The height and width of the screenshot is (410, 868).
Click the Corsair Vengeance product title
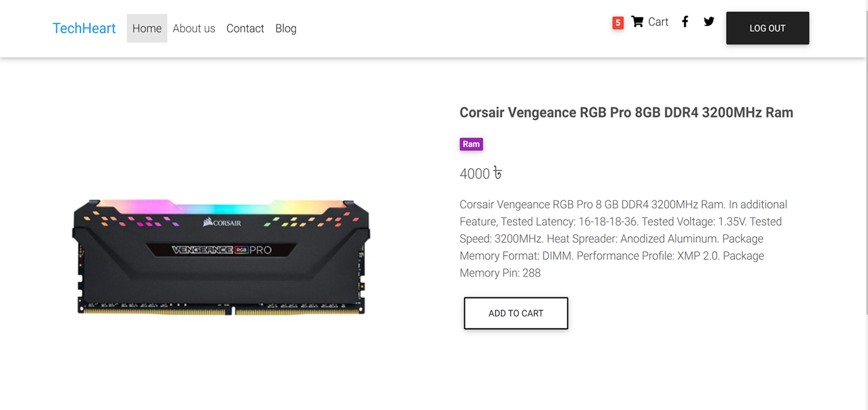tap(626, 113)
